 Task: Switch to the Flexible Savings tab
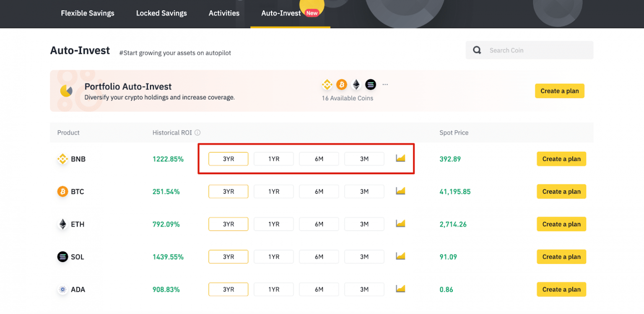point(87,13)
